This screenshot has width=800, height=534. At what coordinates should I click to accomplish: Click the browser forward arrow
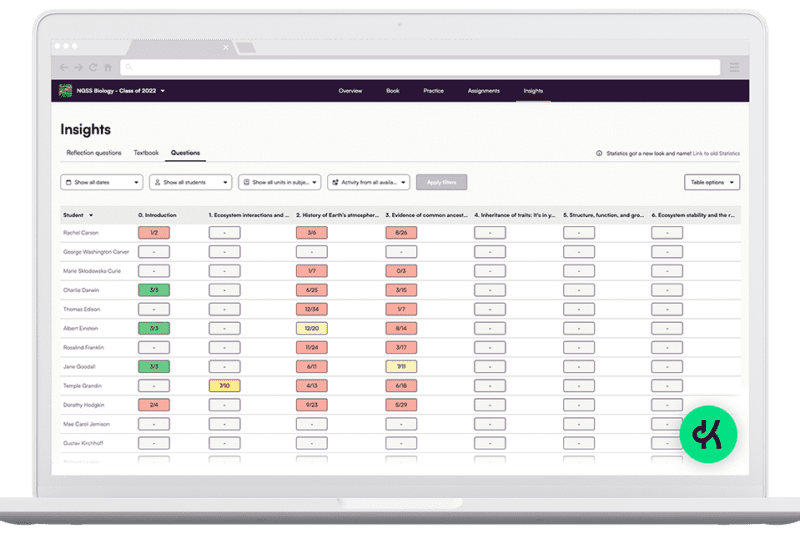[79, 68]
